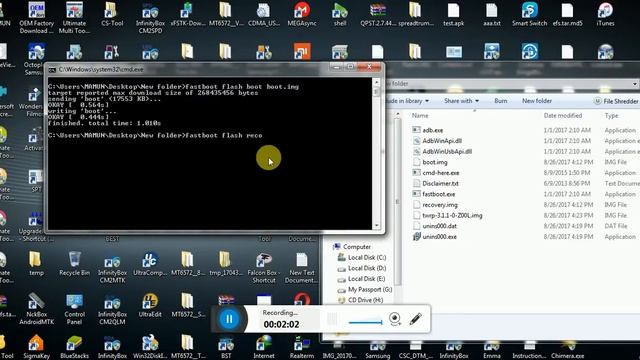Sort by Type column header
640x360 pixels.
(x=611, y=116)
